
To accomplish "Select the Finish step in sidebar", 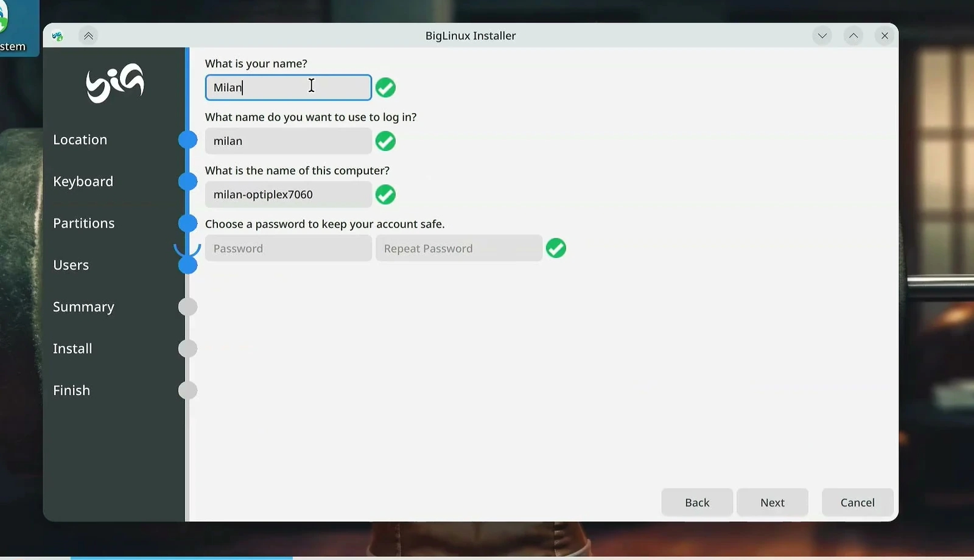I will click(71, 390).
